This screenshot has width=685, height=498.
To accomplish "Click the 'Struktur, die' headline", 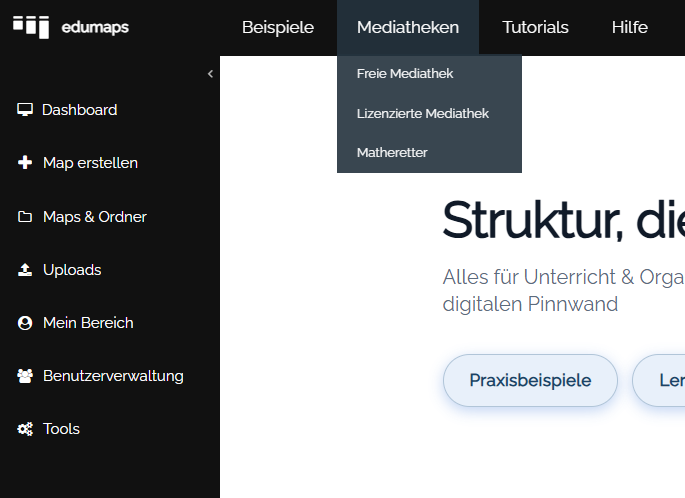I will (x=564, y=221).
